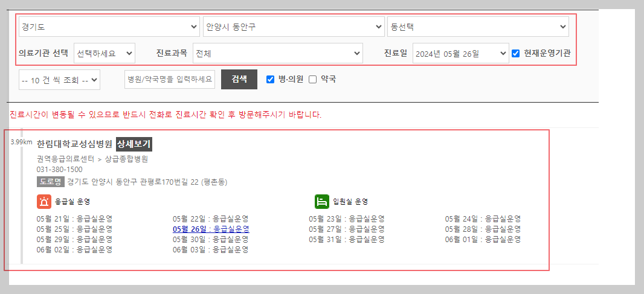
Task: Open the 진료과목 전체 dropdown
Action: (x=278, y=53)
